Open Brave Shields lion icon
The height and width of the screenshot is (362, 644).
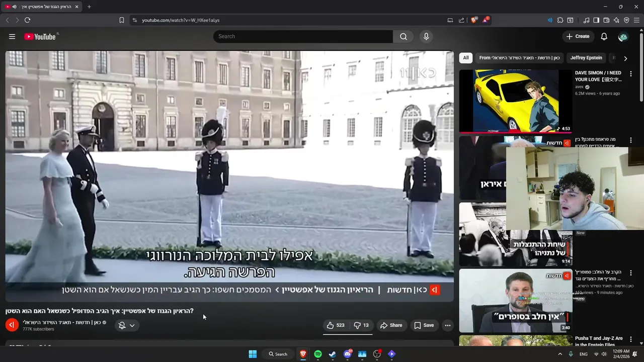[x=474, y=20]
